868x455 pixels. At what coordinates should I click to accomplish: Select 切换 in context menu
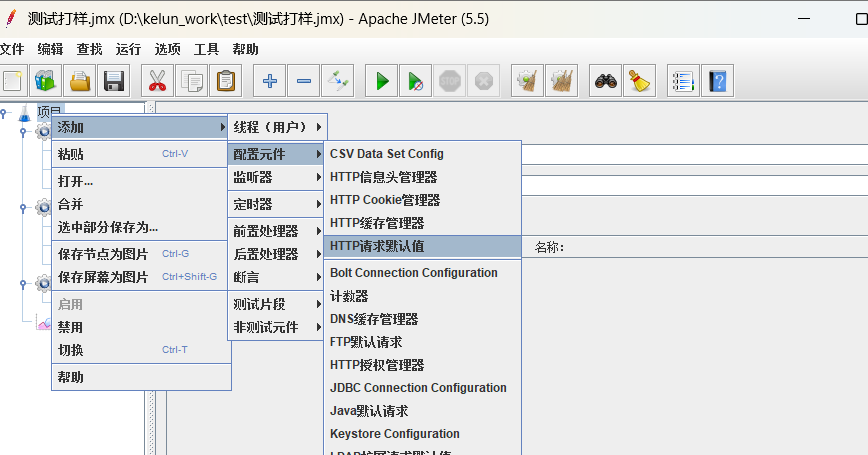(x=141, y=350)
